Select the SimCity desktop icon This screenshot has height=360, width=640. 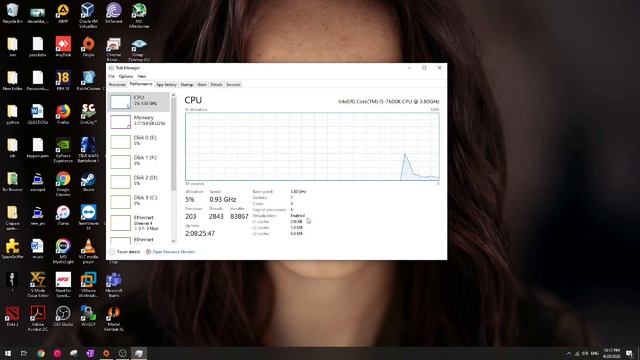pos(88,114)
